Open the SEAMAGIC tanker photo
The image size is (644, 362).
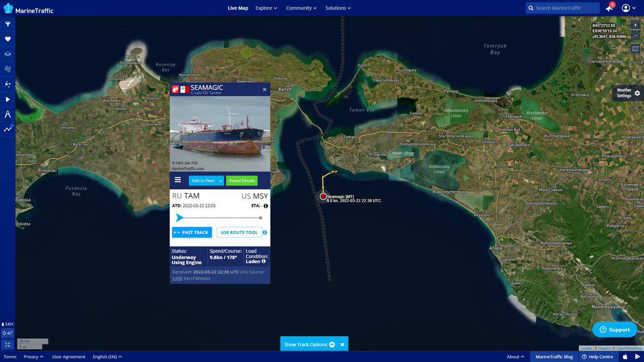click(220, 134)
